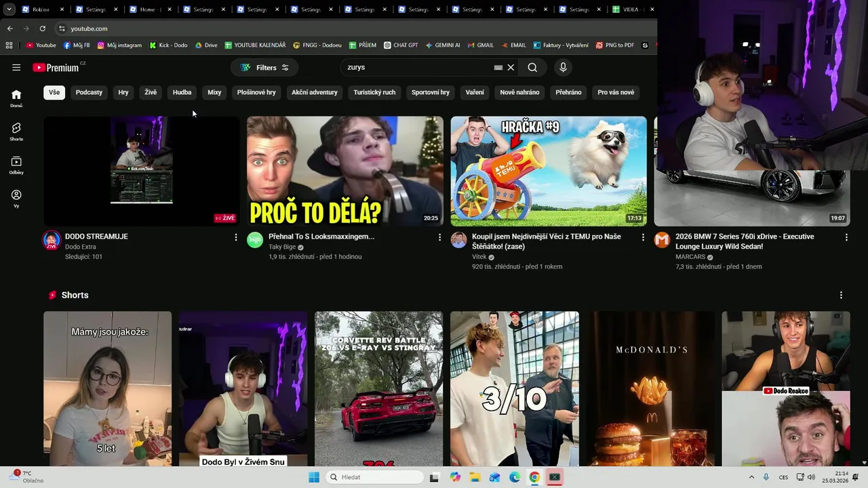Open the Taky Bige channel name link
The height and width of the screenshot is (488, 868).
pyautogui.click(x=282, y=247)
